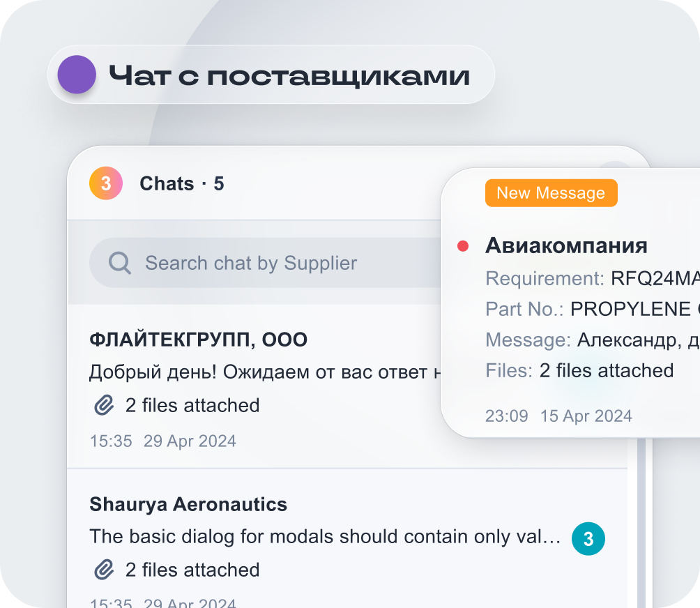This screenshot has width=700, height=608.
Task: Open 2 files attached in ФЛАЙТЕКГРУПП chat
Action: click(x=192, y=405)
